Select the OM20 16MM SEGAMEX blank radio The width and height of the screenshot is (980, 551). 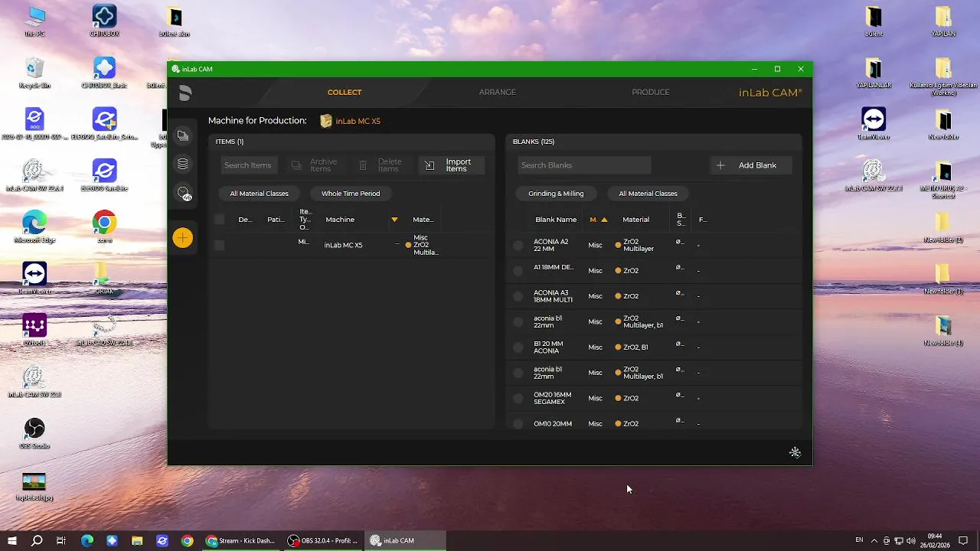coord(518,399)
